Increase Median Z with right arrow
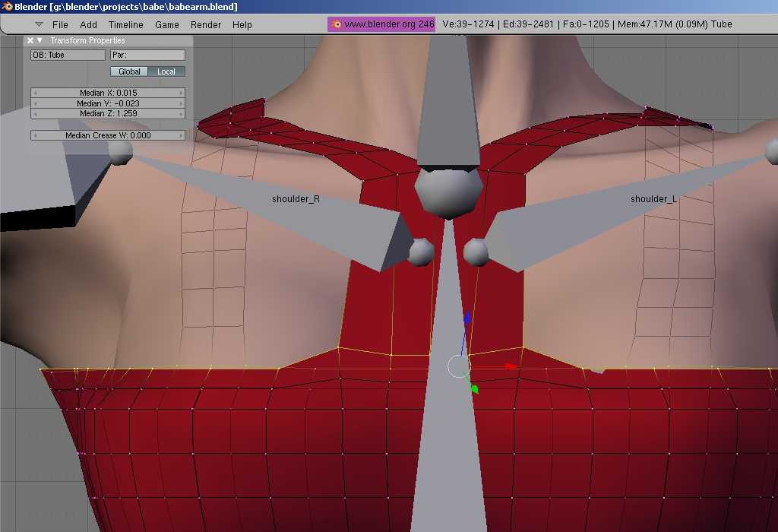Viewport: 778px width, 532px height. pos(181,114)
